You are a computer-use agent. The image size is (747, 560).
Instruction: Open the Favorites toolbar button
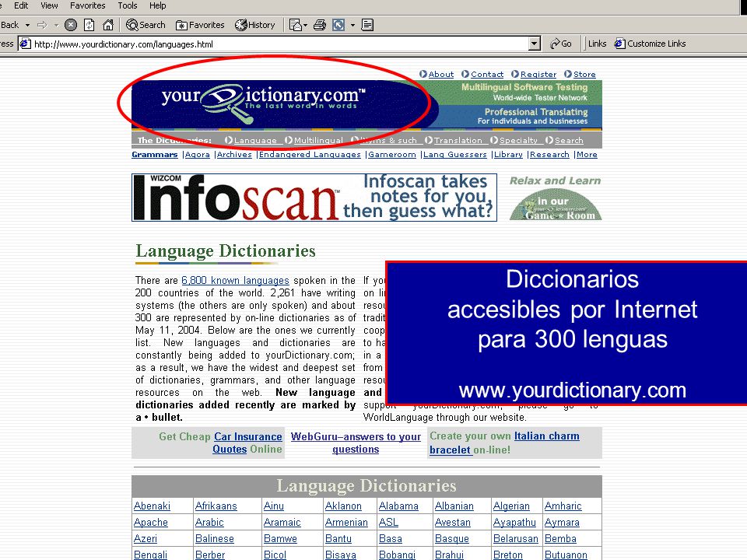pyautogui.click(x=200, y=25)
